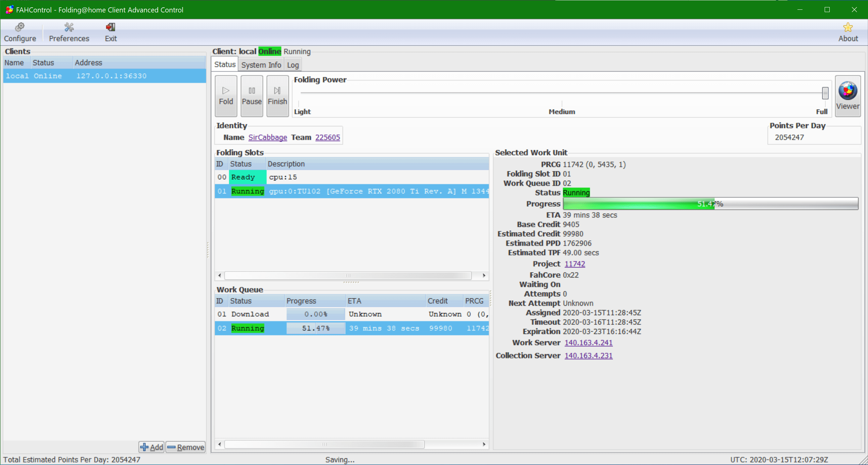The image size is (868, 465).
Task: Click Remove client button
Action: pyautogui.click(x=186, y=447)
